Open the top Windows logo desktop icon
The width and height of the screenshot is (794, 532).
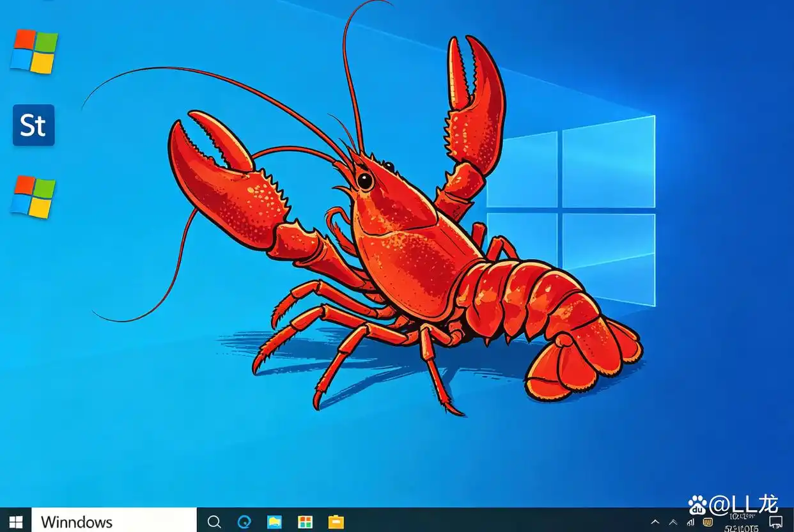coord(33,54)
